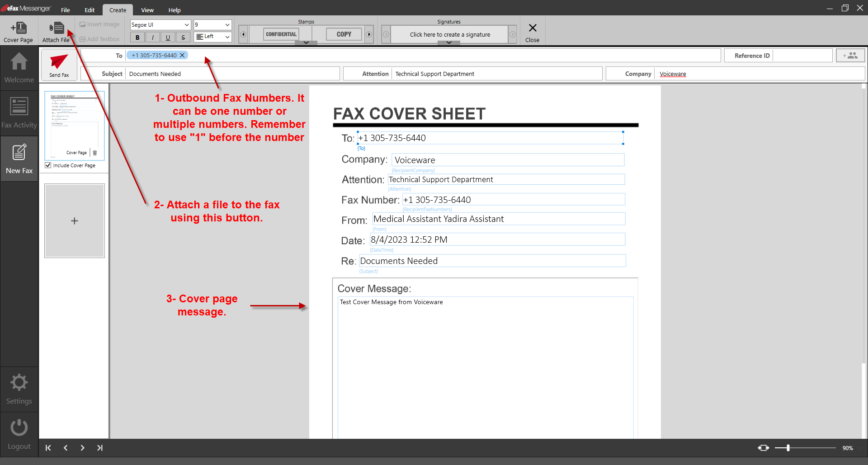Viewport: 868px width, 465px height.
Task: Open the Edit menu
Action: 90,10
